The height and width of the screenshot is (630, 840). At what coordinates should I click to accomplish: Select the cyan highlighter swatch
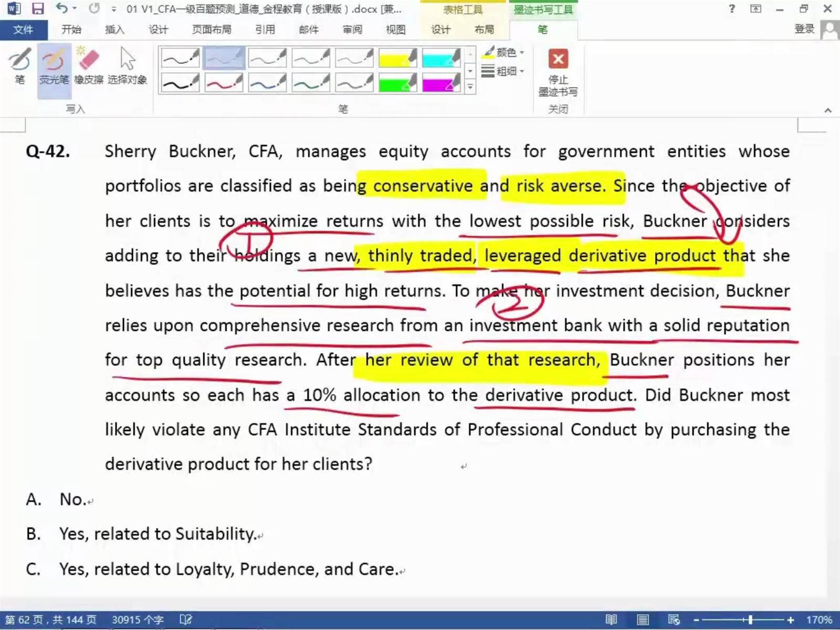[x=441, y=58]
